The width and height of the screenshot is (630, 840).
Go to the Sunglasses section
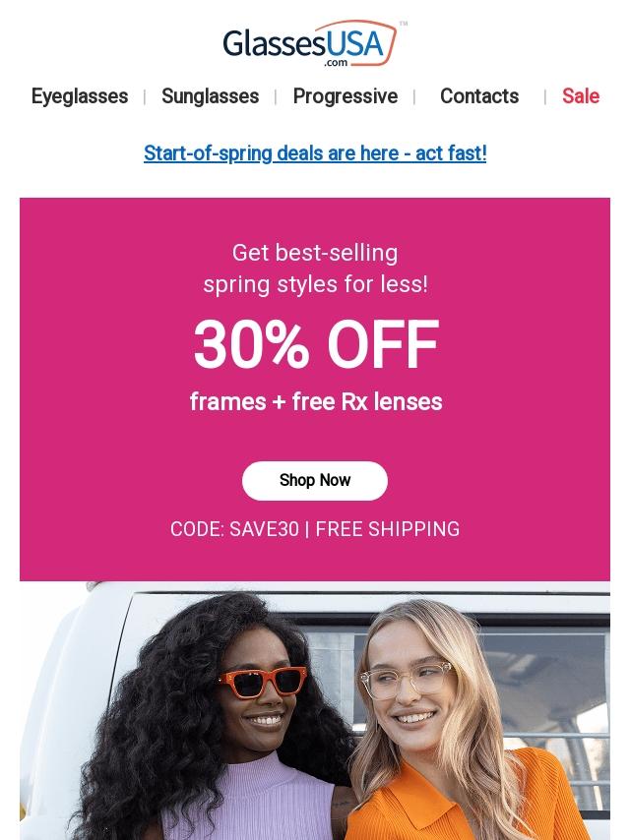(x=210, y=96)
